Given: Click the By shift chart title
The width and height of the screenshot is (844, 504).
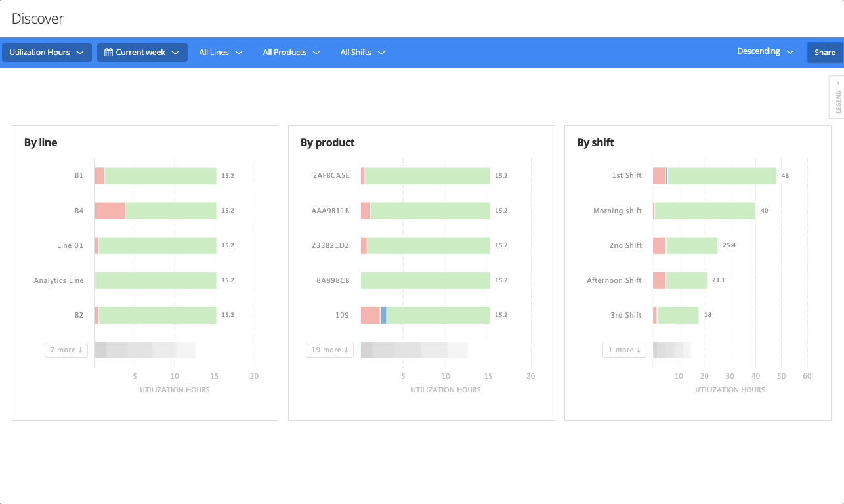Looking at the screenshot, I should tap(596, 142).
